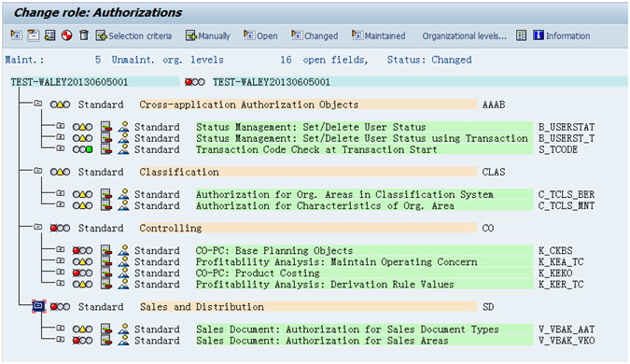This screenshot has width=630, height=364.
Task: Expand the V_VBAK_VKO row node
Action: (61, 340)
